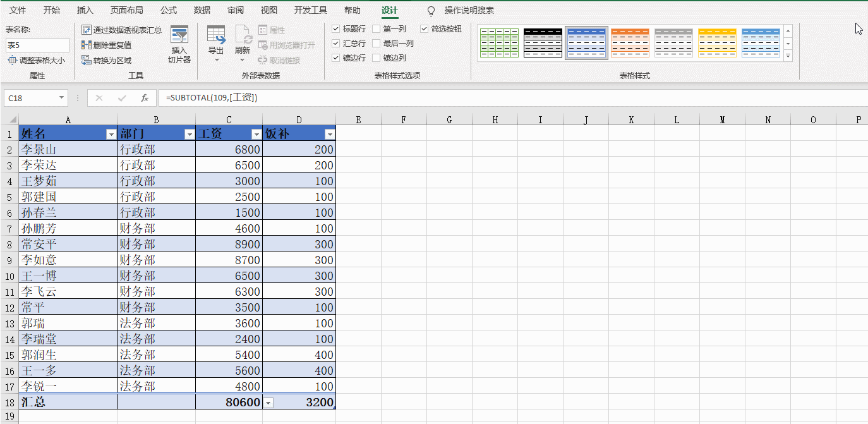The width and height of the screenshot is (868, 424).
Task: Toggle the Total Row (汇总行) checkbox
Action: (336, 44)
